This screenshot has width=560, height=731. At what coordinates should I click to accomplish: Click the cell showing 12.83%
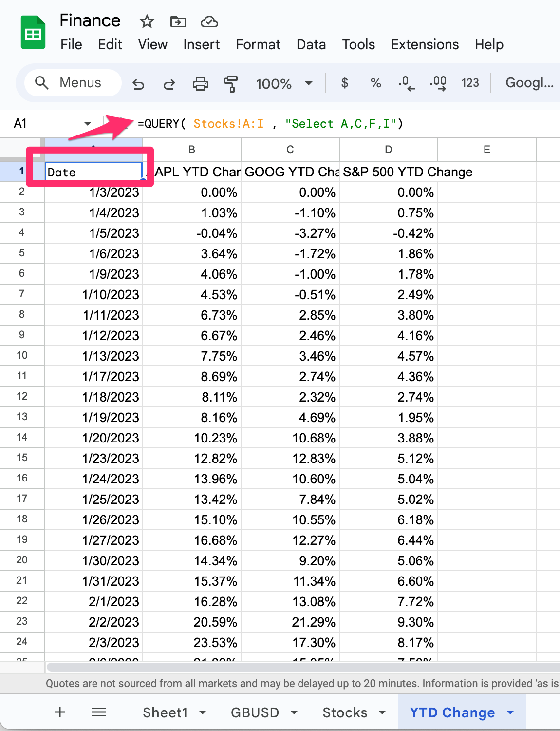[x=290, y=458]
